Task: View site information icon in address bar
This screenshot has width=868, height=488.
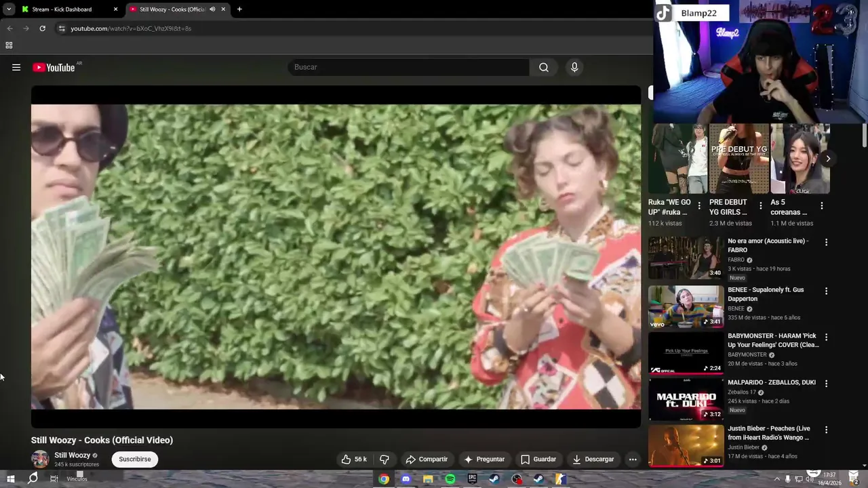Action: click(62, 28)
